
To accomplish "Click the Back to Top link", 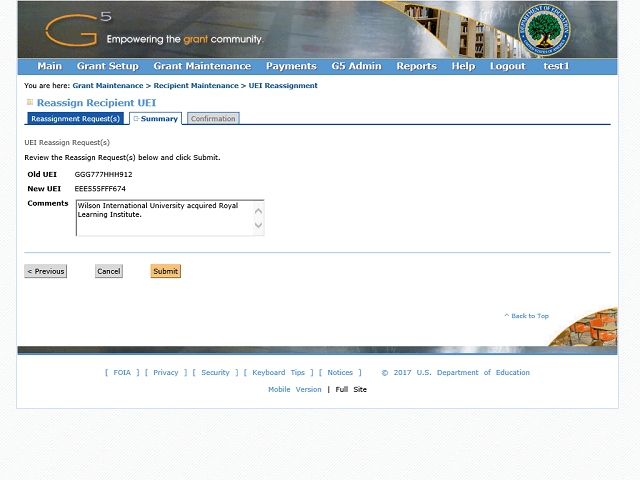I will 527,316.
